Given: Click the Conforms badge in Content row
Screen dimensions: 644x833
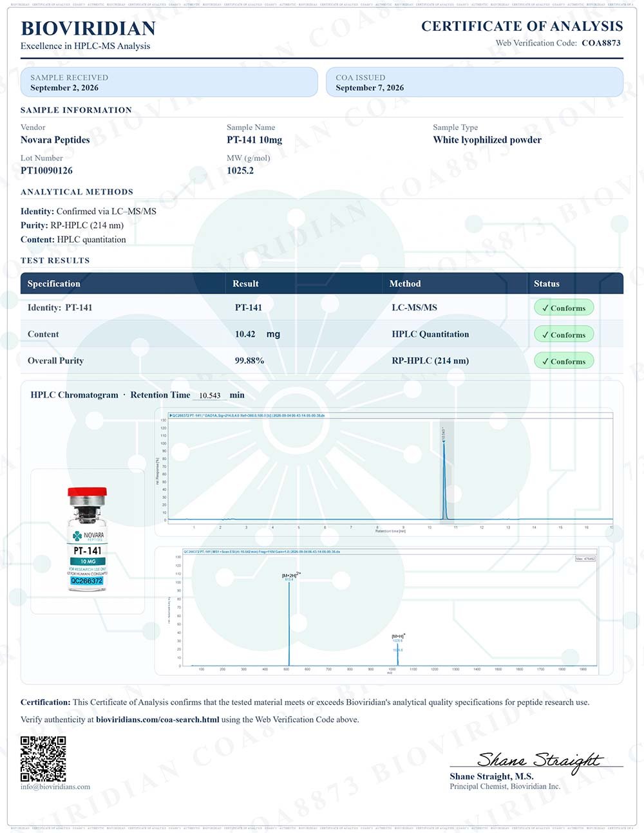Looking at the screenshot, I should pos(563,335).
